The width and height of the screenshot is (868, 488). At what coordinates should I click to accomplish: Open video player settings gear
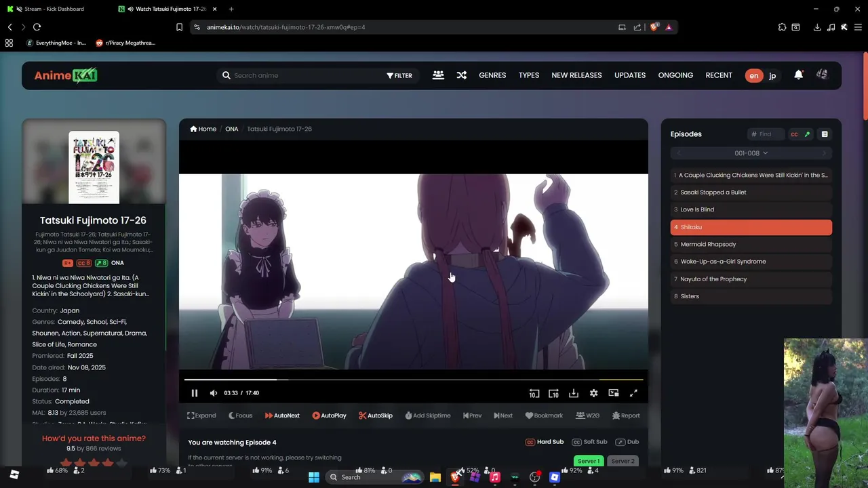tap(594, 393)
